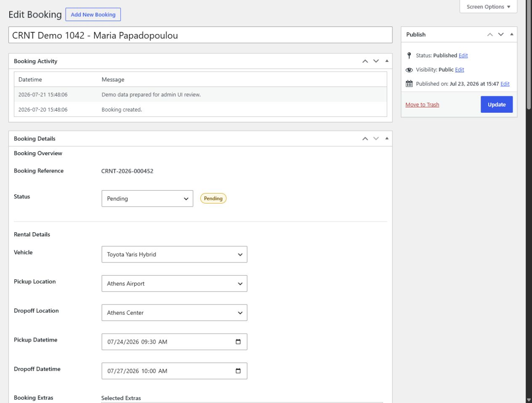This screenshot has width=532, height=403.
Task: Open Dropoff Datetime calendar picker
Action: [x=238, y=371]
